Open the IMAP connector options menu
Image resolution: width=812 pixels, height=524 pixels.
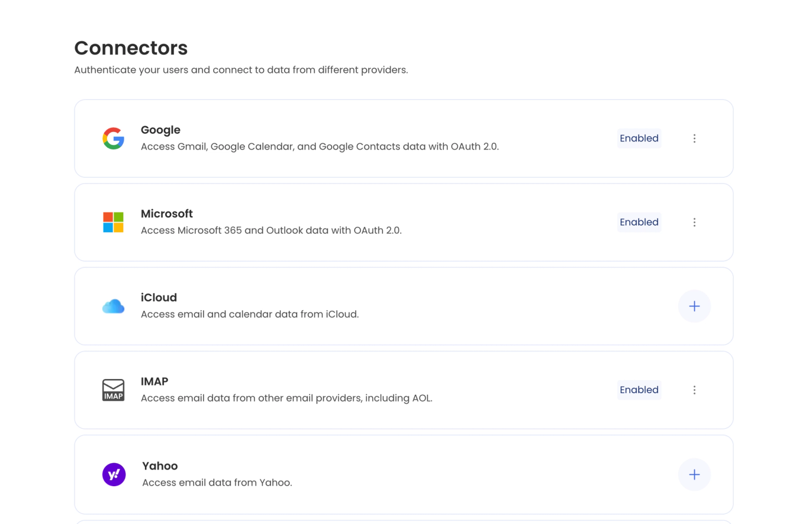click(694, 390)
